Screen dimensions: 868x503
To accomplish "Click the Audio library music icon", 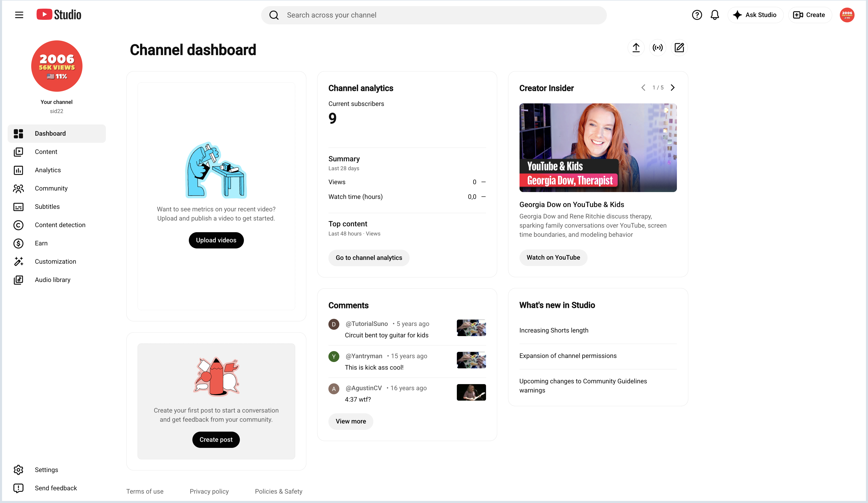I will click(x=18, y=280).
